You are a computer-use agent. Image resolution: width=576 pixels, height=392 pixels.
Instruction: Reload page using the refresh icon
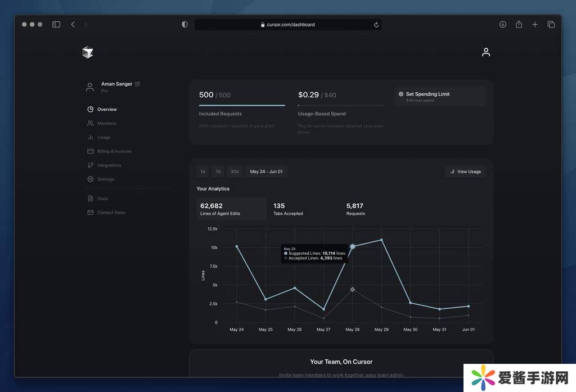[x=376, y=25]
